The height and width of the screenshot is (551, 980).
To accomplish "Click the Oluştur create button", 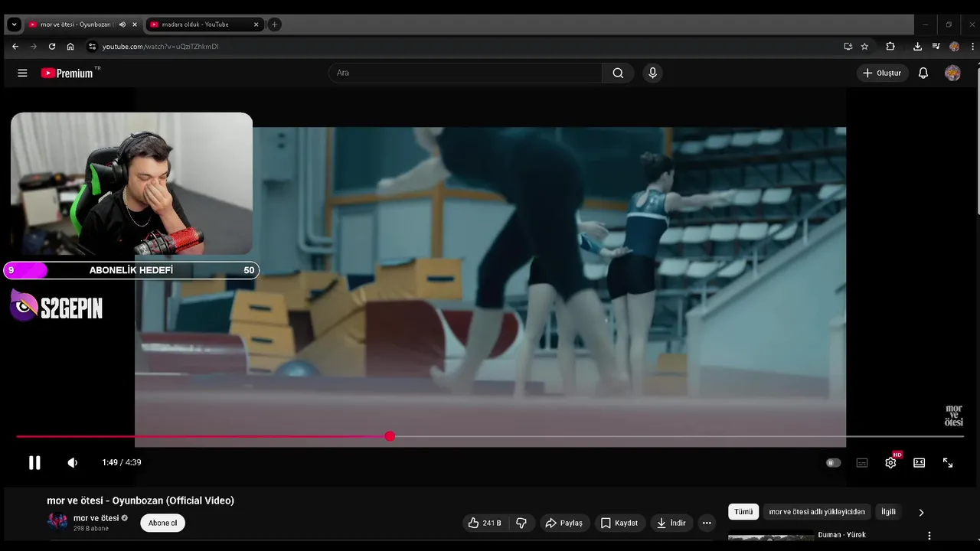I will tap(882, 73).
